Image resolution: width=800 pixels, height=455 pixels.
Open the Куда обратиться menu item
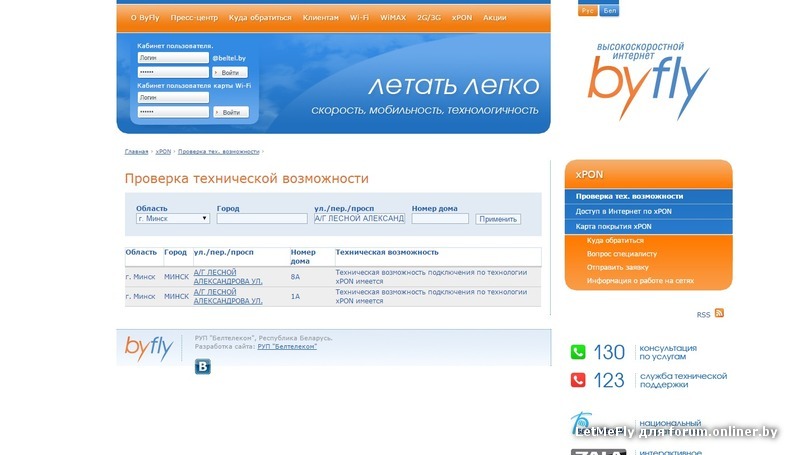click(x=260, y=17)
